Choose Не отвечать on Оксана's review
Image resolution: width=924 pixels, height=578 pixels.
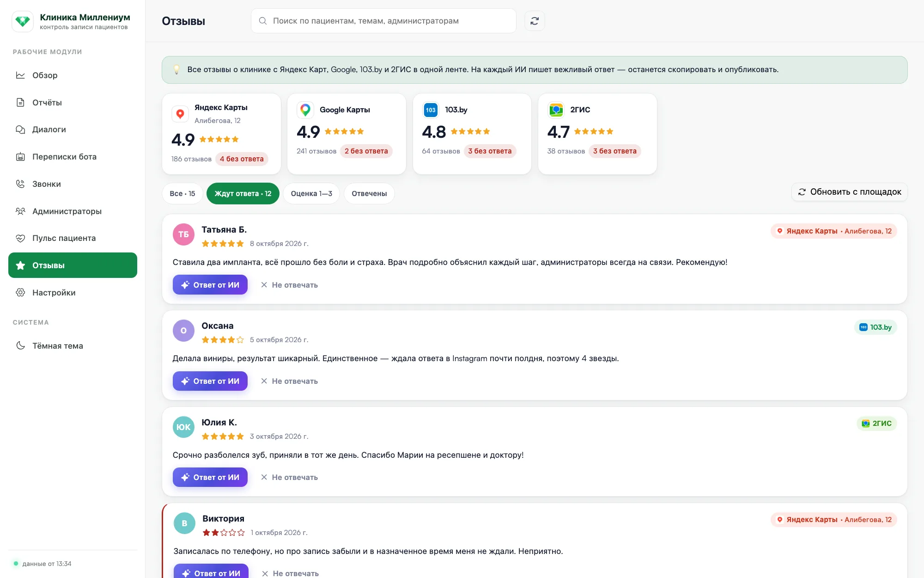(x=289, y=381)
